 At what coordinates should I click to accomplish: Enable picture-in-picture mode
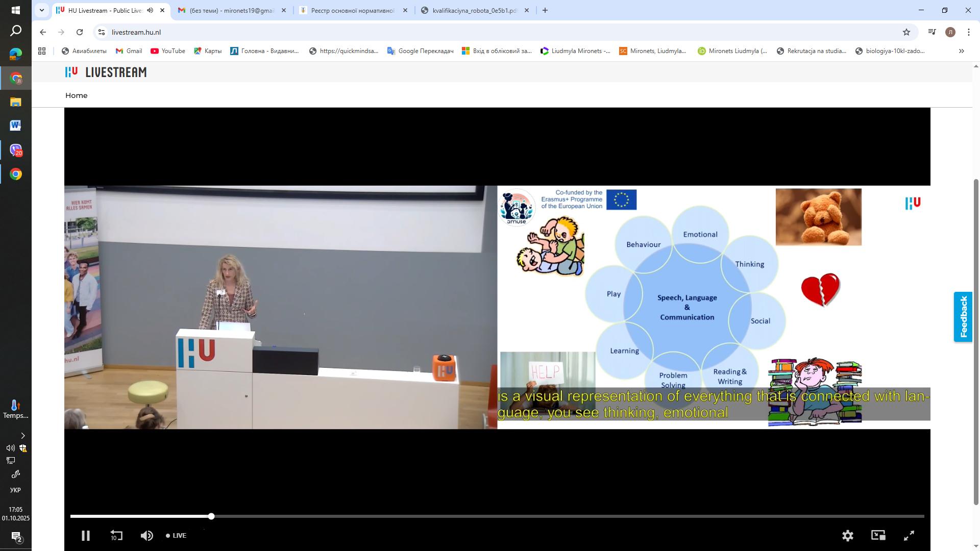point(878,535)
